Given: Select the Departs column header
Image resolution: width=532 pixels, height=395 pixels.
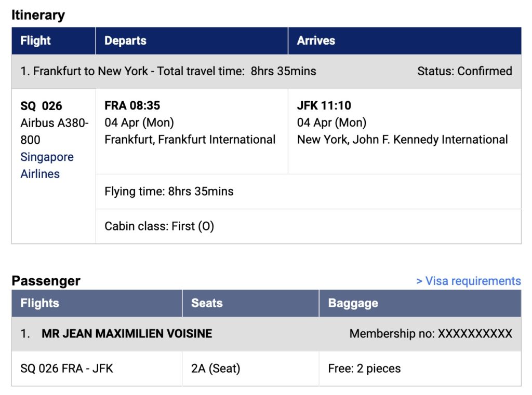Looking at the screenshot, I should pos(125,40).
